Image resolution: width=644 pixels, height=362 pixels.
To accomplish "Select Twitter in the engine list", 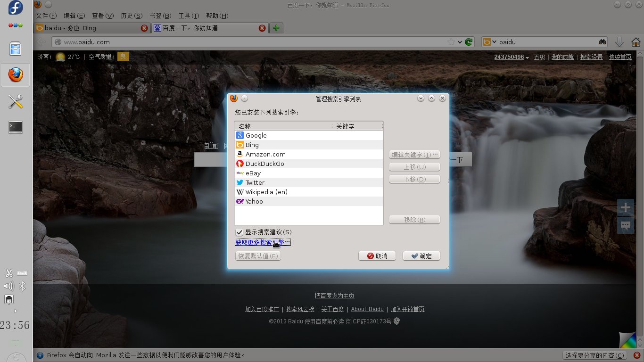I will pos(309,182).
